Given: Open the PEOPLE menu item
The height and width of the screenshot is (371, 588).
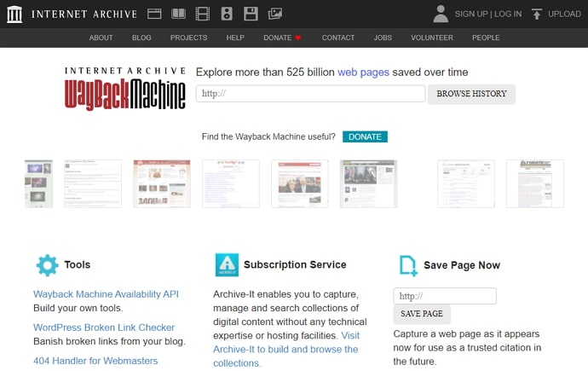Looking at the screenshot, I should (x=486, y=38).
